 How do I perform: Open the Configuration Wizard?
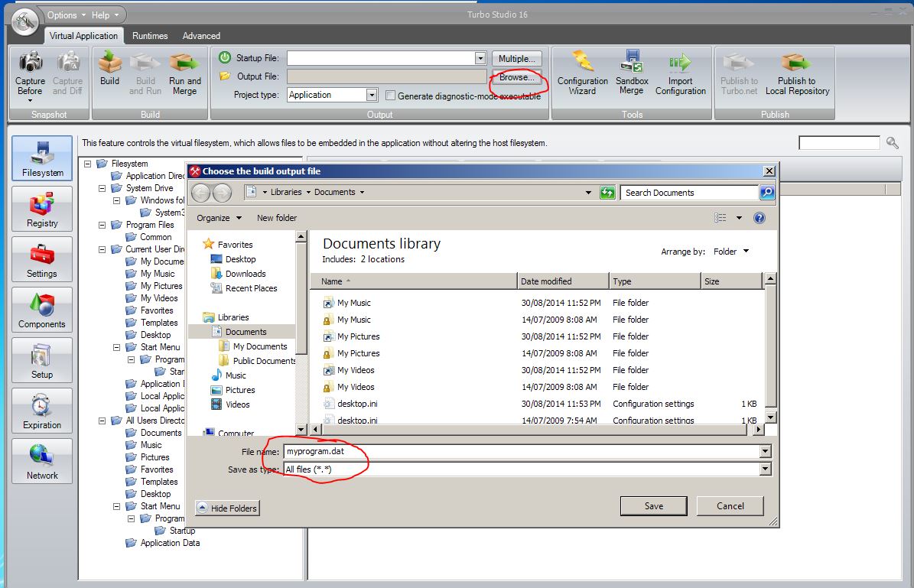point(582,73)
